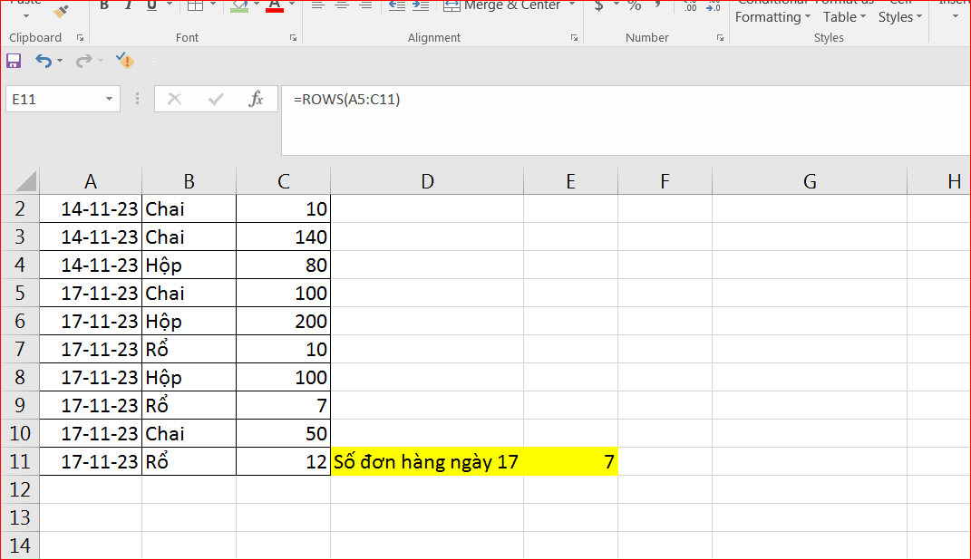Viewport: 971px width, 560px height.
Task: Click the Cancel X icon in formula bar
Action: (175, 99)
